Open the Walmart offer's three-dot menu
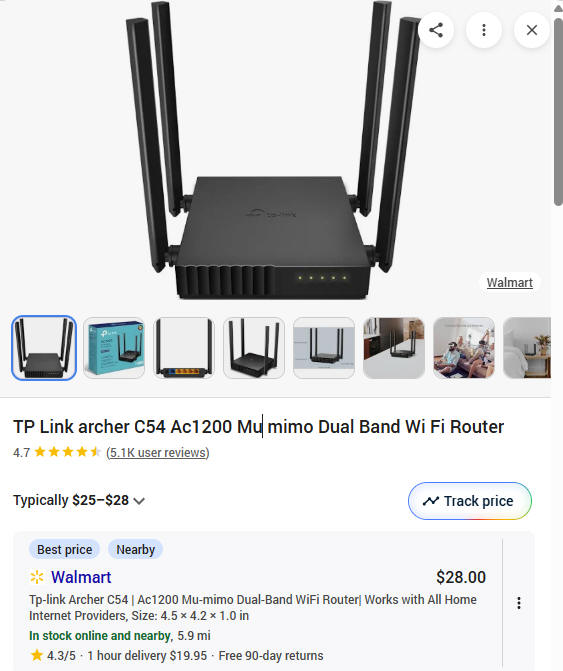Image resolution: width=563 pixels, height=671 pixels. 519,603
